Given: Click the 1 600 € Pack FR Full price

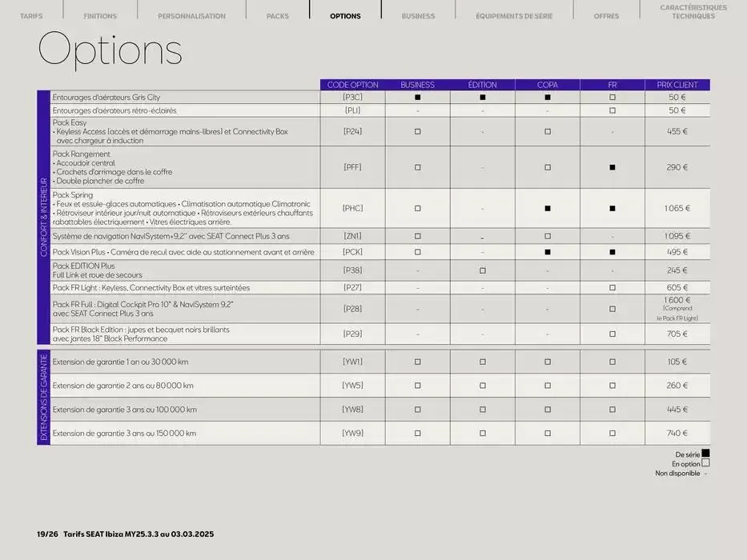Looking at the screenshot, I should 677,300.
